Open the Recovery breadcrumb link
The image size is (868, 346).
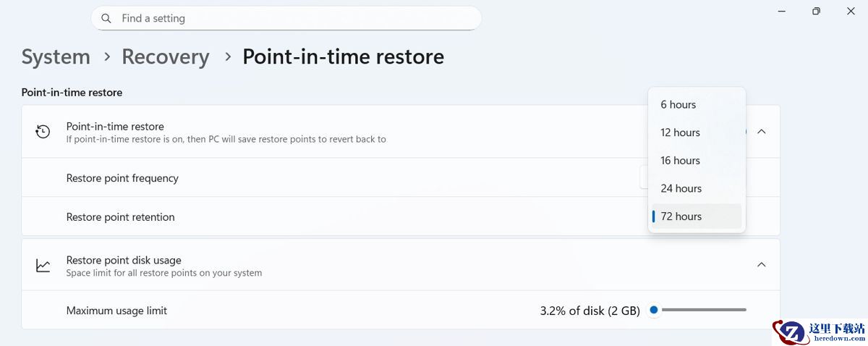pos(165,56)
